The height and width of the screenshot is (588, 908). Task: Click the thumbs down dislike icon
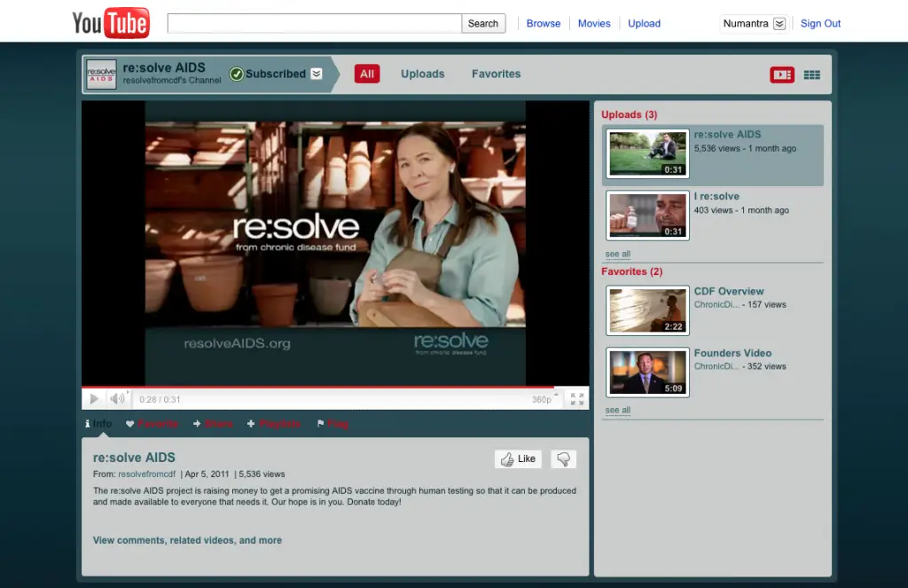click(x=563, y=459)
